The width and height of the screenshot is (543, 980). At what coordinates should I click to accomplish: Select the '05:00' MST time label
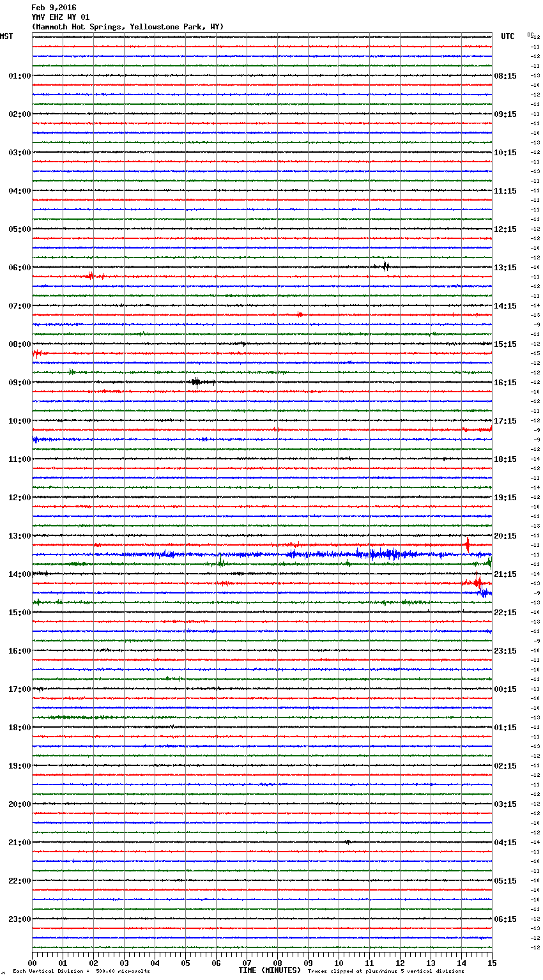click(x=20, y=229)
